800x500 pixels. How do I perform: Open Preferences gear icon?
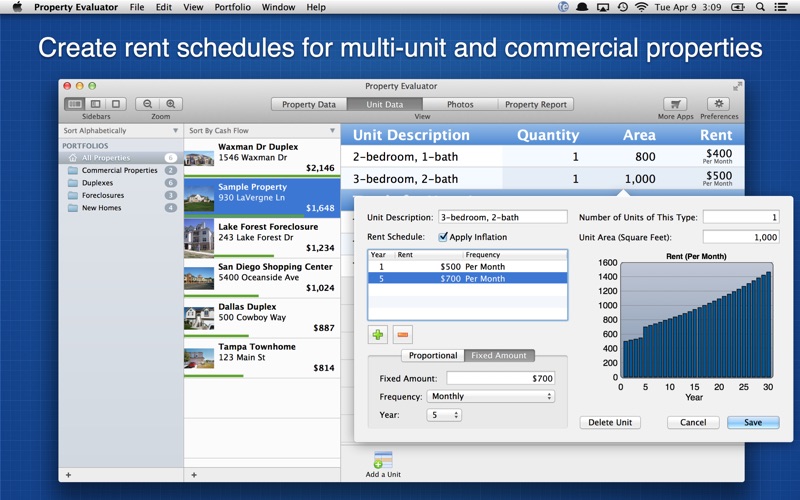tap(719, 104)
